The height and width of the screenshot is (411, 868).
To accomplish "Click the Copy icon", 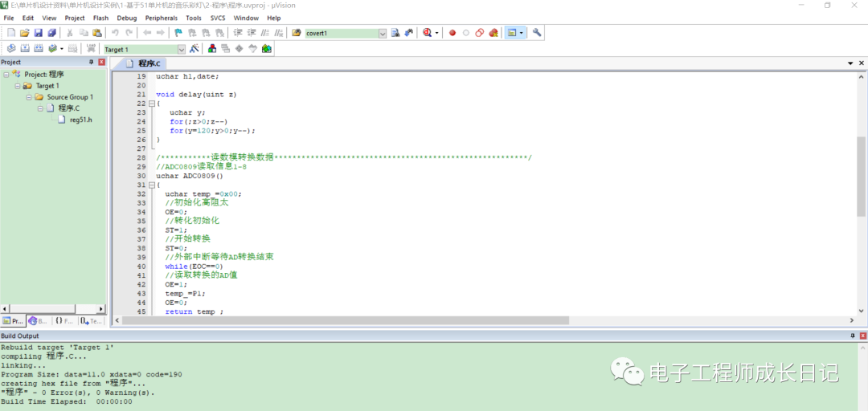I will pos(84,33).
